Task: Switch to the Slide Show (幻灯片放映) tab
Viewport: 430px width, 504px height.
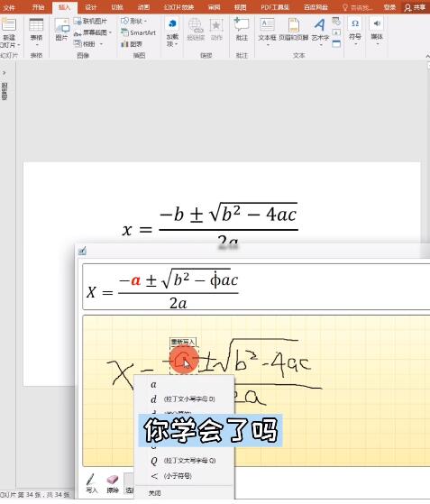Action: tap(178, 7)
